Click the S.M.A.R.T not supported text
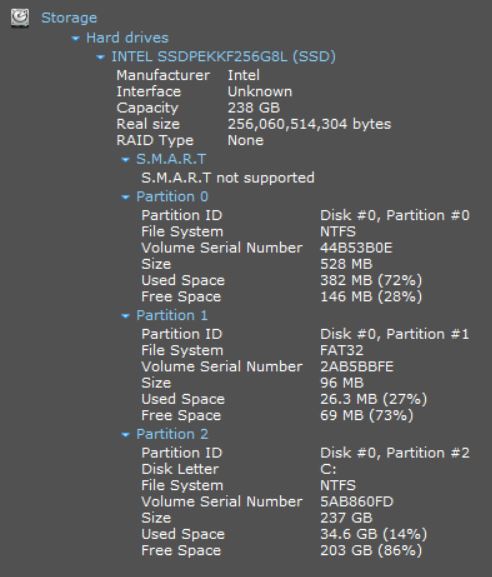The image size is (492, 577). 228,178
